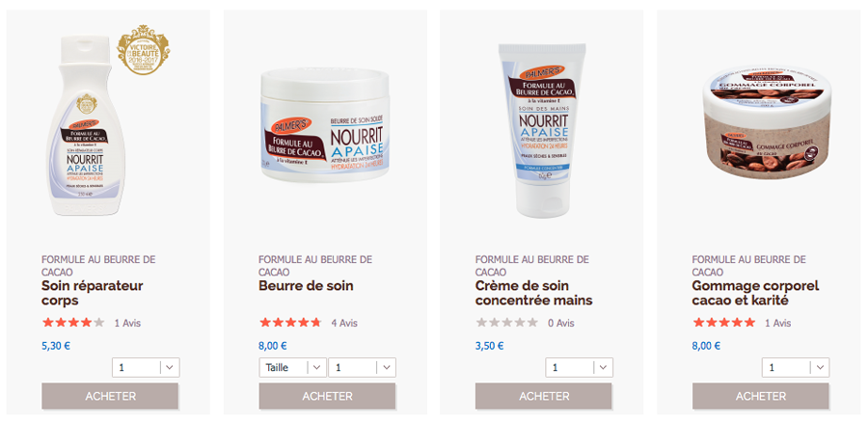
Task: Click the five-star rating for Beurre de soin
Action: pos(290,323)
